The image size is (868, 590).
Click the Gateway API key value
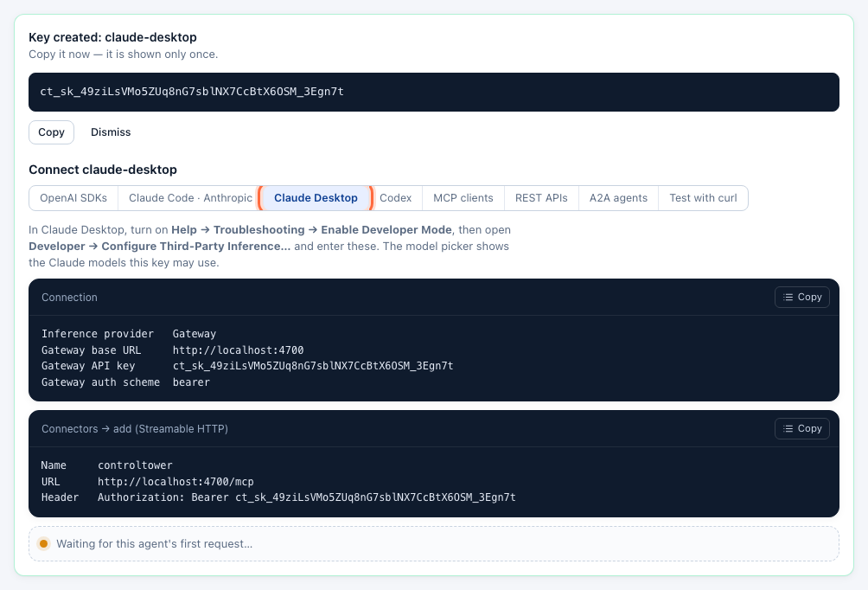pyautogui.click(x=313, y=366)
